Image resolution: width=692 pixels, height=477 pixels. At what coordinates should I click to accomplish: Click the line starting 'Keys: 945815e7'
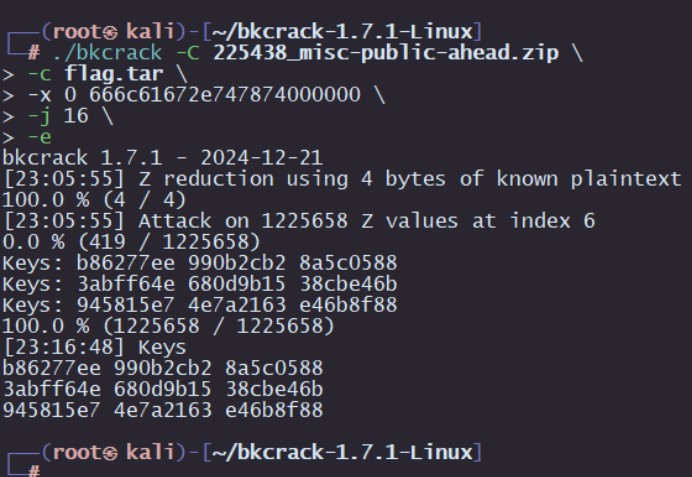200,305
